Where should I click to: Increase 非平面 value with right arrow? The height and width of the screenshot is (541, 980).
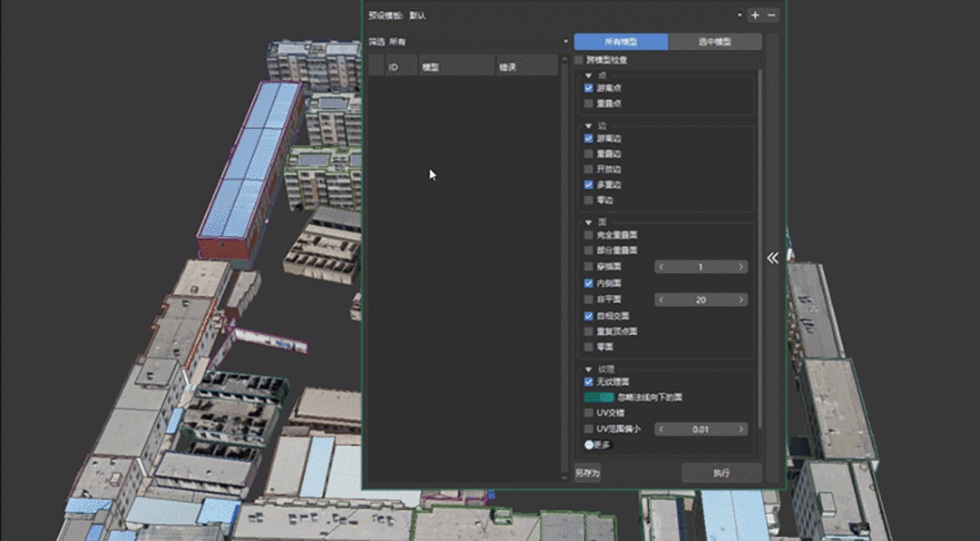741,300
